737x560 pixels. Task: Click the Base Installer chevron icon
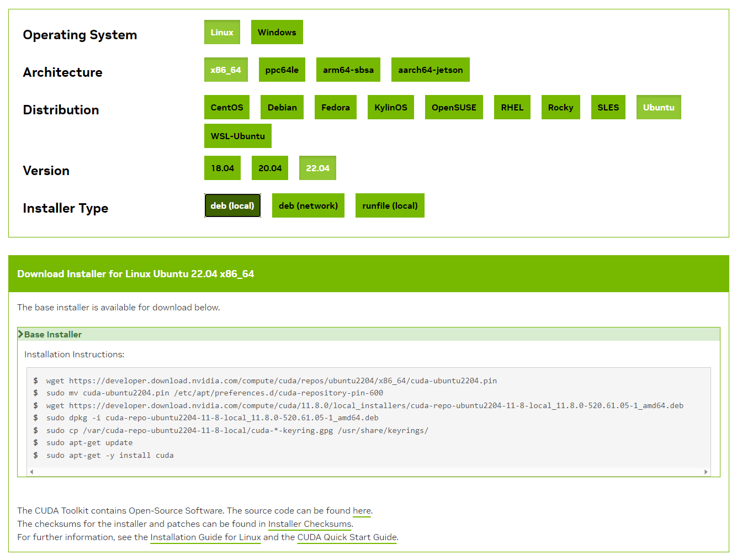point(20,334)
